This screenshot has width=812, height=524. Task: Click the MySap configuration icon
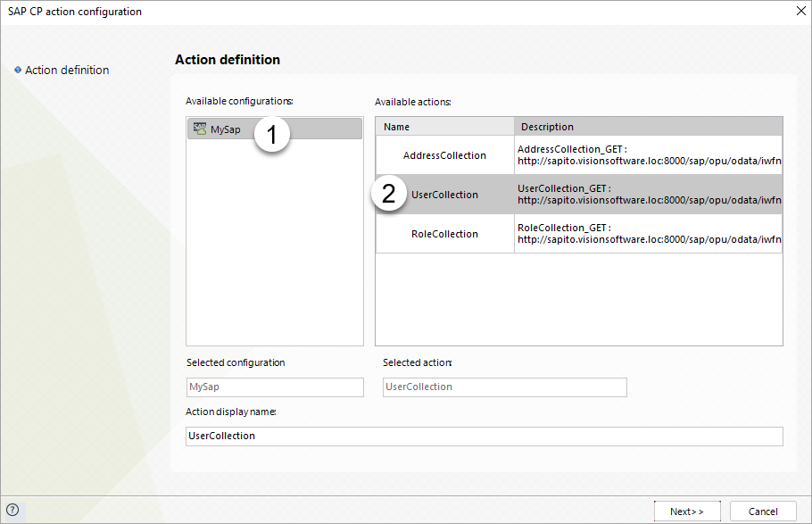(200, 129)
